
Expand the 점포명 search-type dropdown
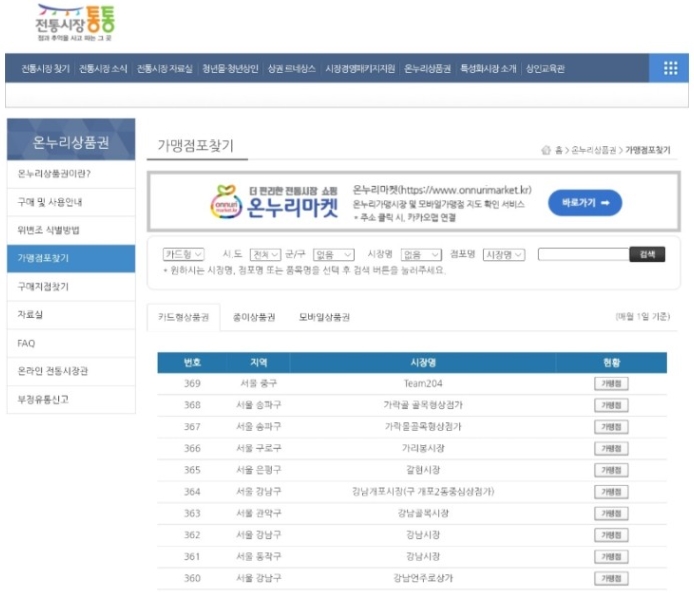click(504, 254)
